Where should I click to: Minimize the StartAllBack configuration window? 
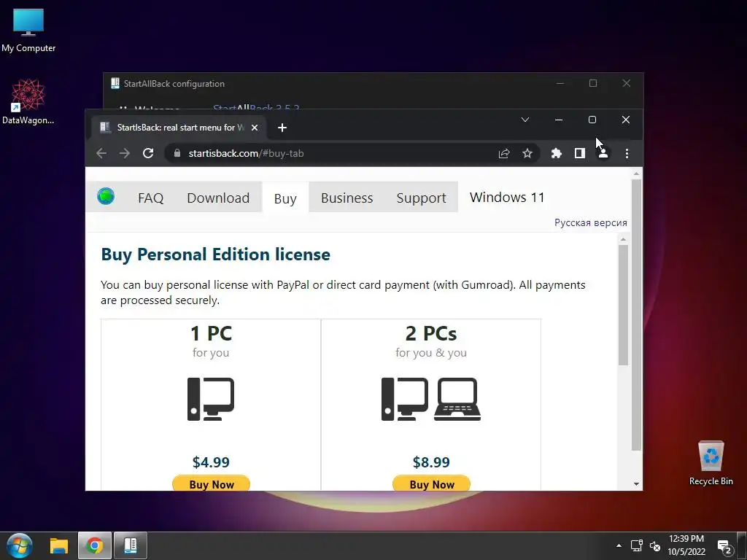click(560, 83)
